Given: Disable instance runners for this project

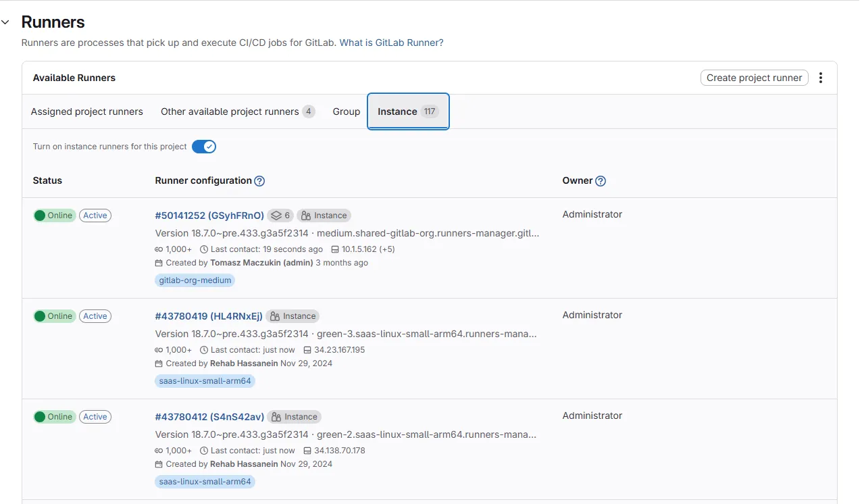Looking at the screenshot, I should coord(203,147).
